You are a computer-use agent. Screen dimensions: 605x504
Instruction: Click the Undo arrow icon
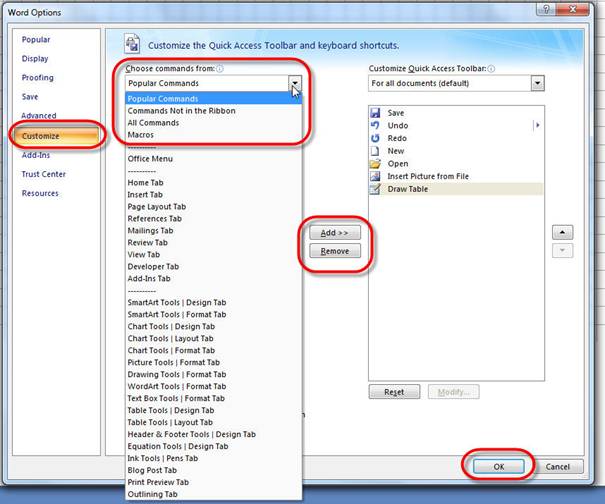coord(375,125)
